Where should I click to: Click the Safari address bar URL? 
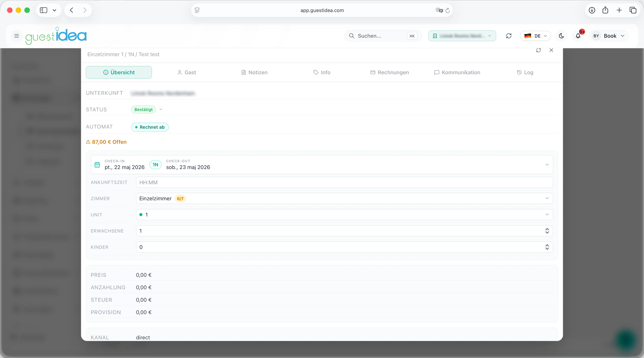click(322, 10)
